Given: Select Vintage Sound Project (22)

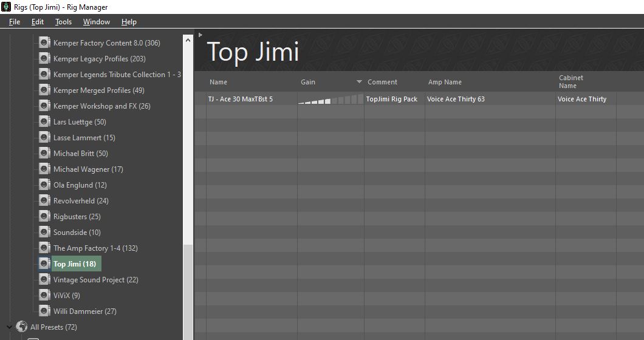Looking at the screenshot, I should tap(96, 280).
